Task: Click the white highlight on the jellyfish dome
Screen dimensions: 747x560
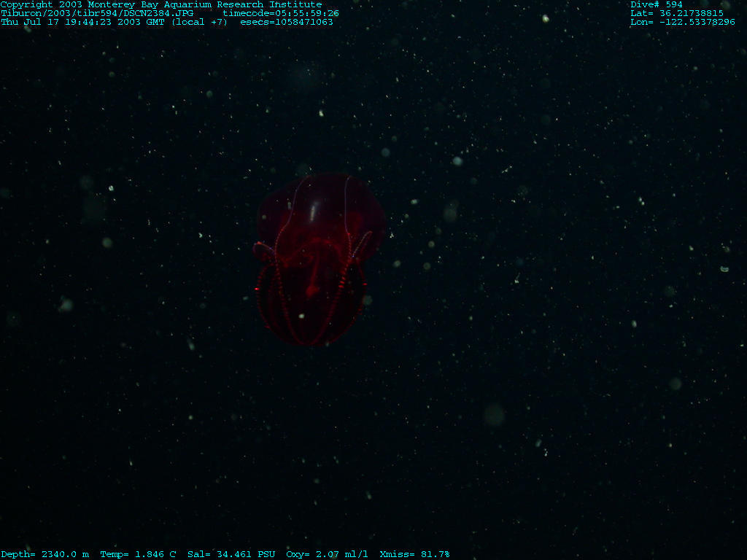Action: coord(314,212)
